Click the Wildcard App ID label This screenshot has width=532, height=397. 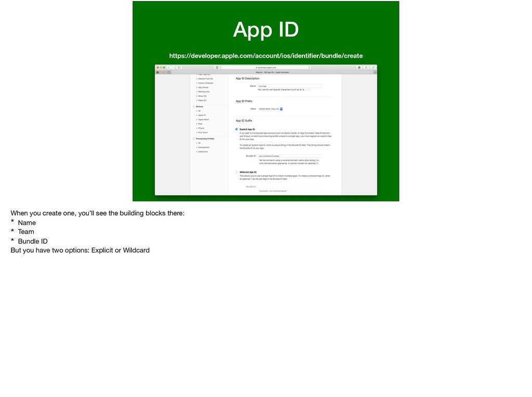248,172
